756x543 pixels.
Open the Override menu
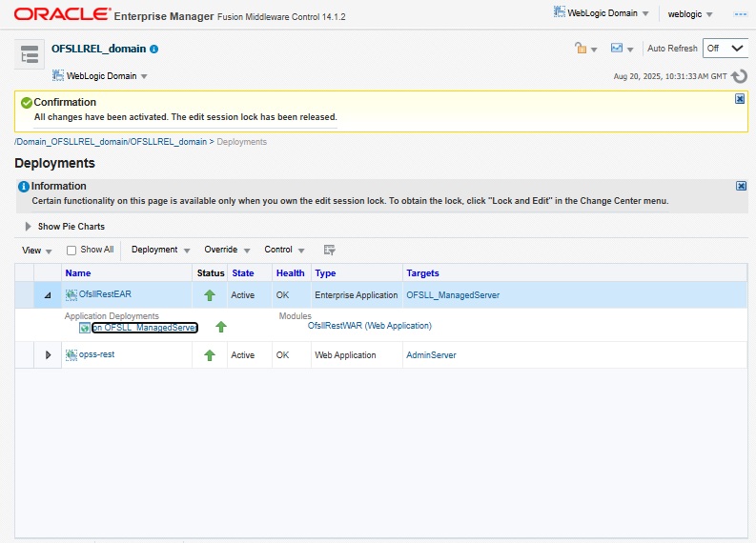point(227,250)
